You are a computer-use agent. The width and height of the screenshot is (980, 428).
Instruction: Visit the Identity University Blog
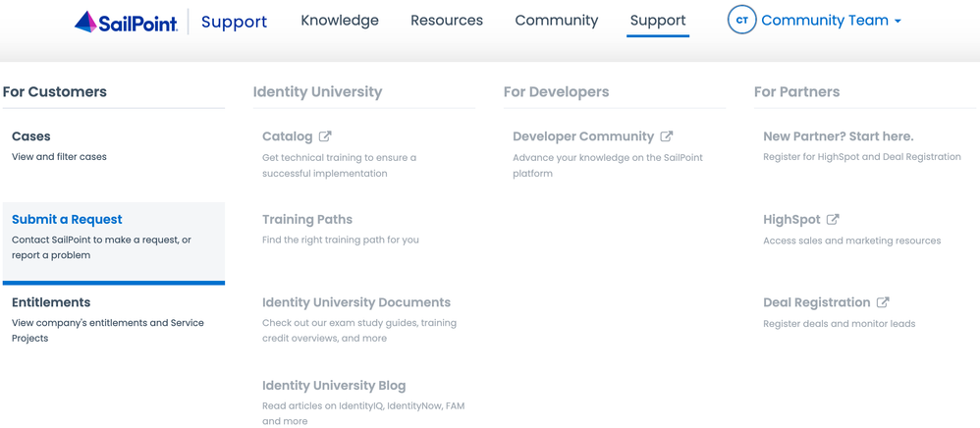pyautogui.click(x=334, y=386)
